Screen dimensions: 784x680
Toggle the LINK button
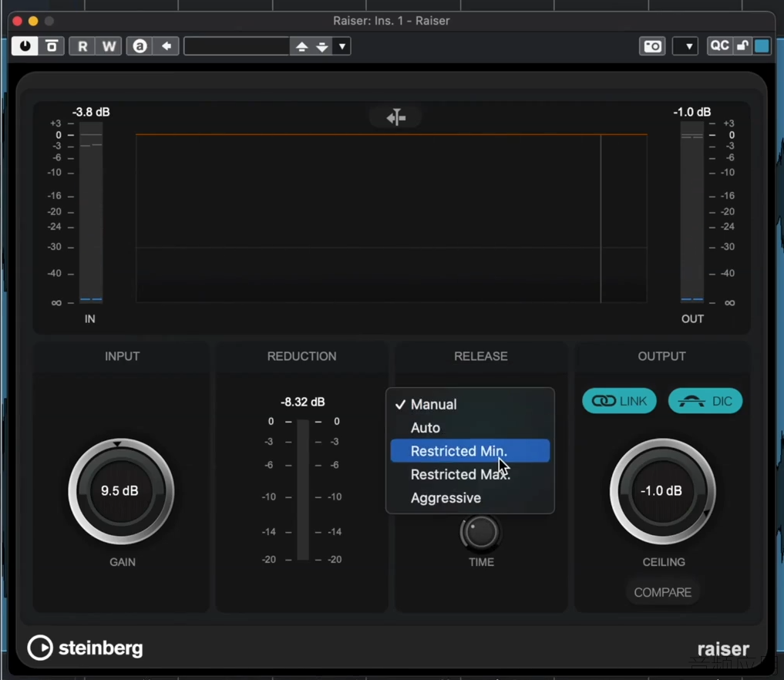point(619,401)
